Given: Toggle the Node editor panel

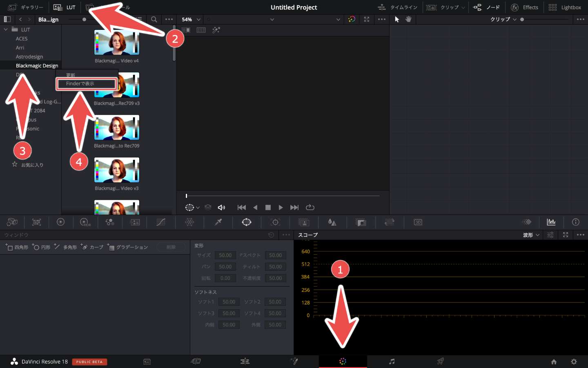Looking at the screenshot, I should click(486, 7).
